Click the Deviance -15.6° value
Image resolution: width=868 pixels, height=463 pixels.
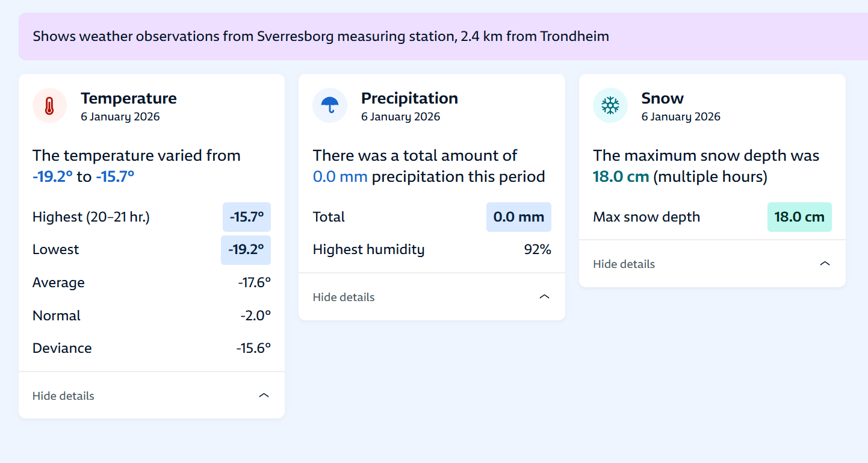tap(253, 348)
